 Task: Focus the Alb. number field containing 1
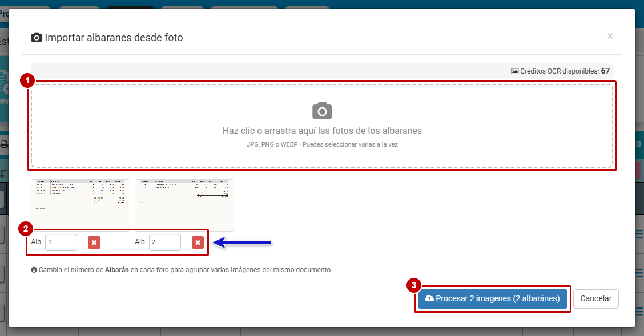coord(61,242)
